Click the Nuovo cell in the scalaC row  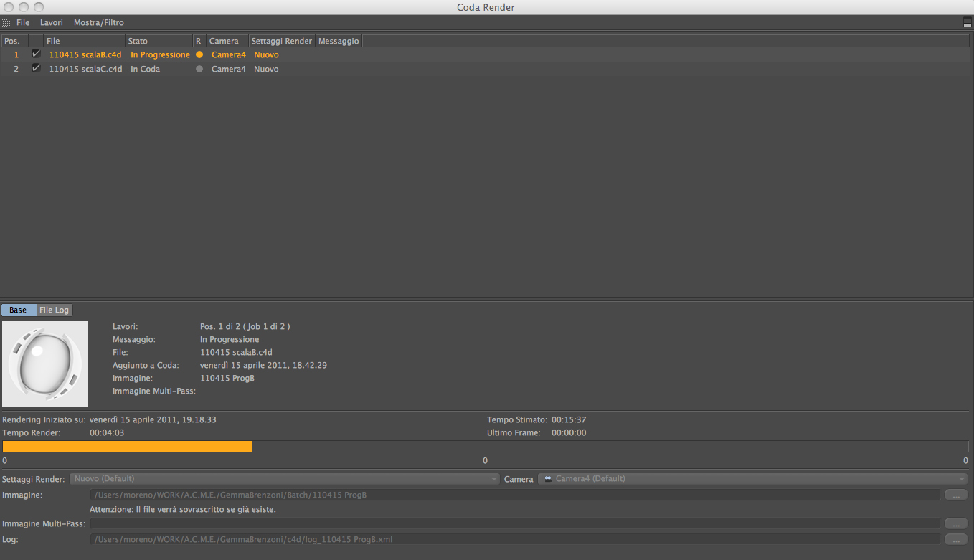pos(266,69)
